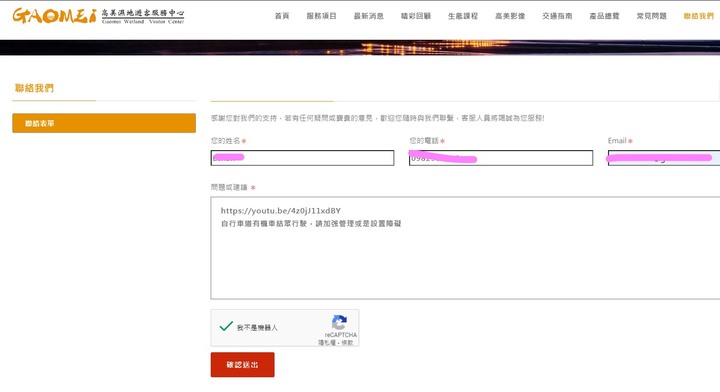Select the 聯絡表單 sidebar tab

(x=104, y=123)
